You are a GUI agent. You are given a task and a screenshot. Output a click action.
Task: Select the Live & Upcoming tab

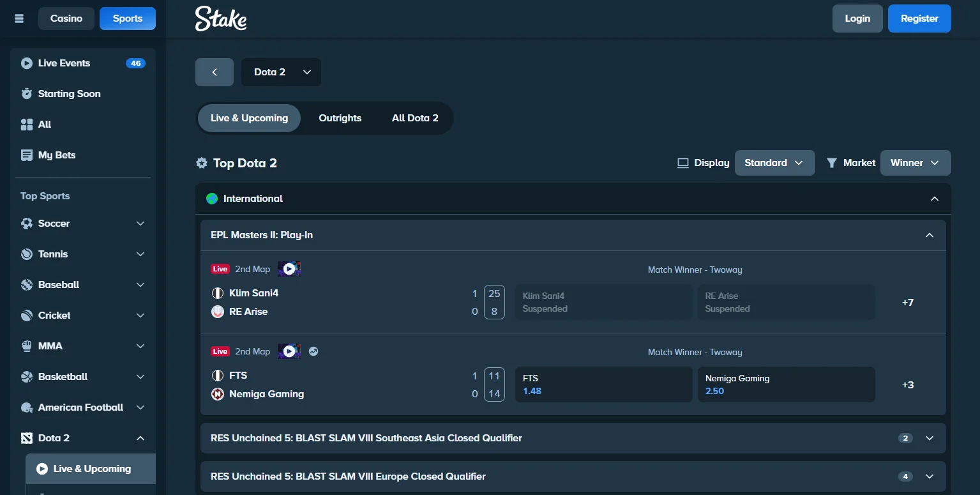[x=249, y=118]
